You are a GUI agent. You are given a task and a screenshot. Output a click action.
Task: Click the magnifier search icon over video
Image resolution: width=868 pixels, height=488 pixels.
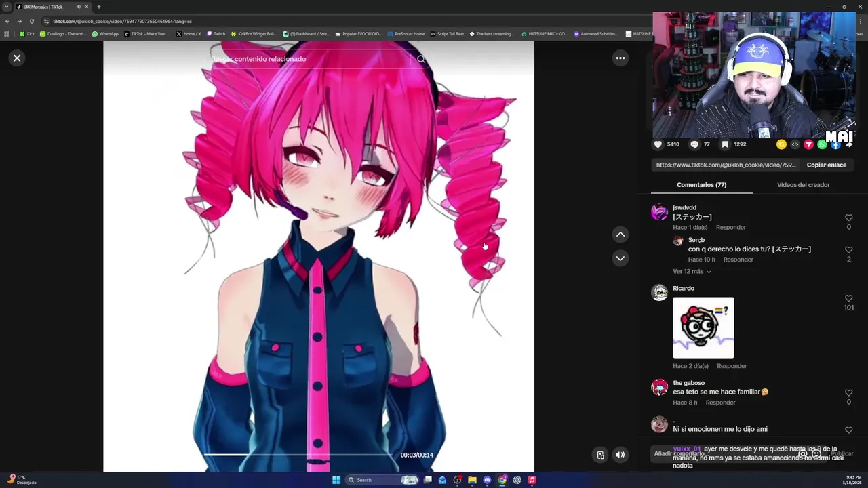coord(421,59)
